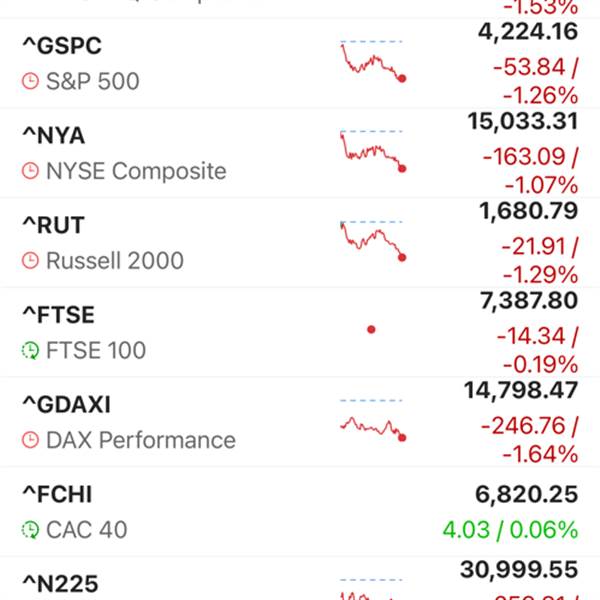Toggle the DAX change value -246.76 / -1.64%
Viewport: 600px width, 600px height.
[x=530, y=440]
